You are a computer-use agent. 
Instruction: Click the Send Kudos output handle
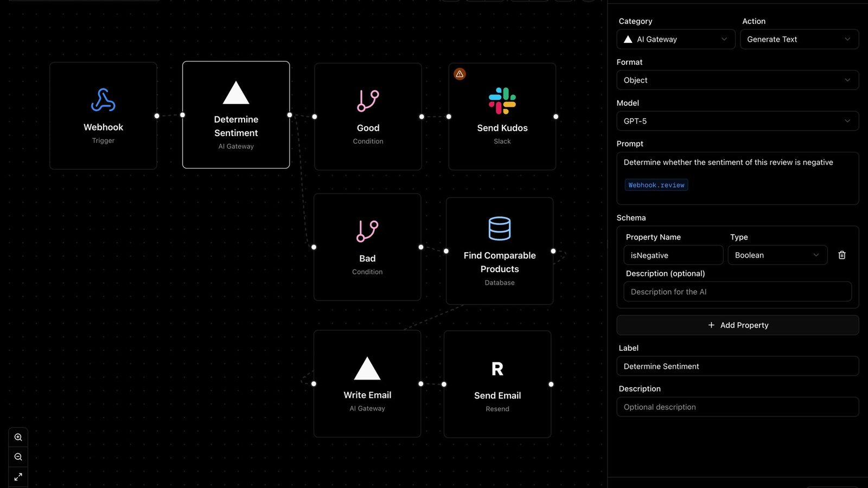556,117
